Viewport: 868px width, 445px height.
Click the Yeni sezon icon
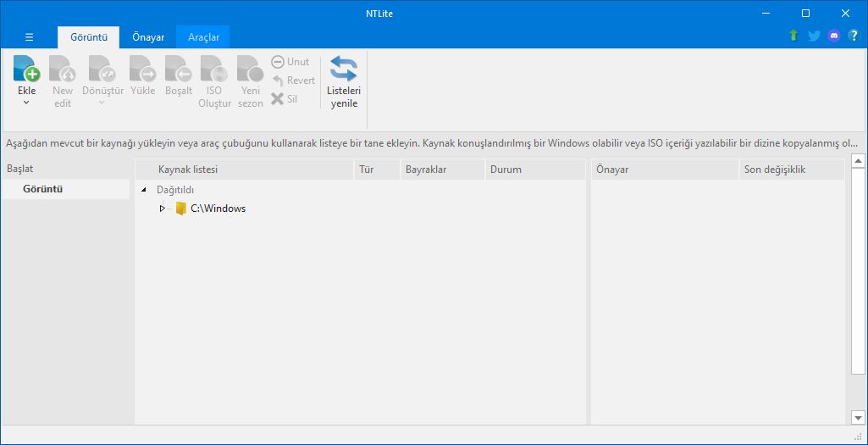click(250, 69)
